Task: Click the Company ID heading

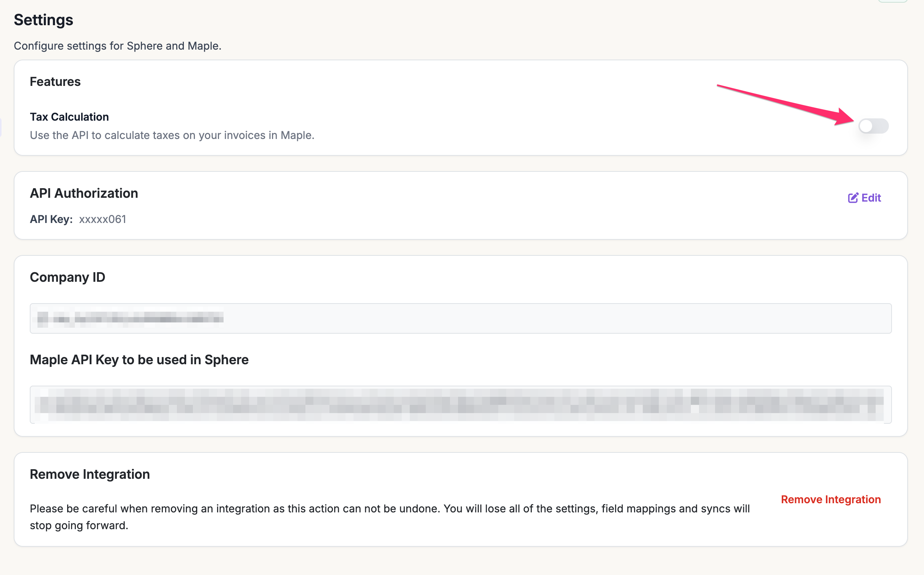Action: (x=68, y=277)
